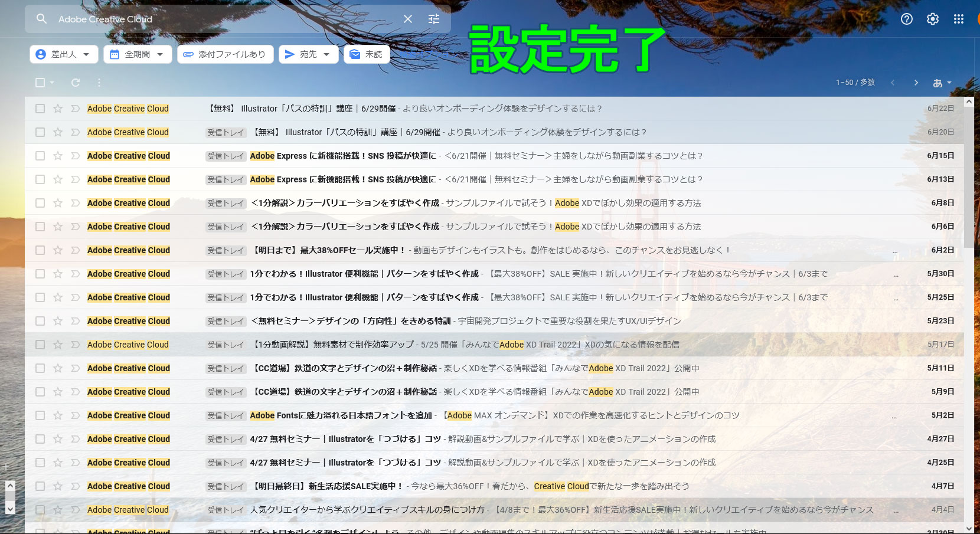Click sender name on the 5月17日 row

pos(128,345)
